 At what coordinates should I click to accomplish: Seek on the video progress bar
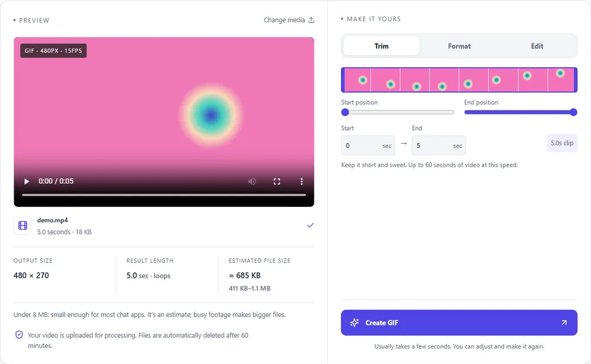(x=164, y=195)
